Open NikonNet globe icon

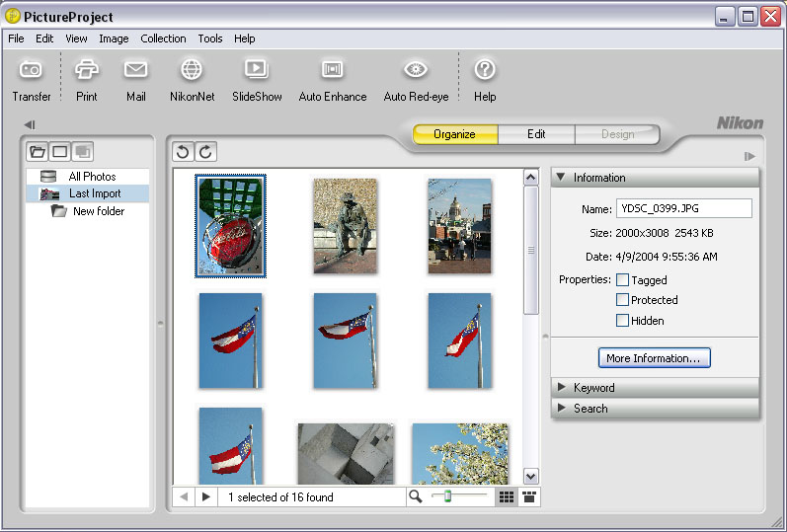(x=192, y=70)
